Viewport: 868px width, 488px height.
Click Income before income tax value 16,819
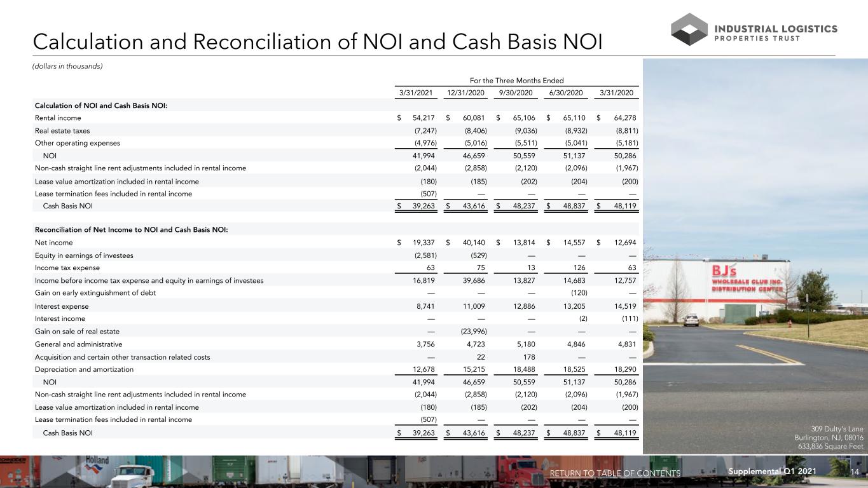point(424,280)
